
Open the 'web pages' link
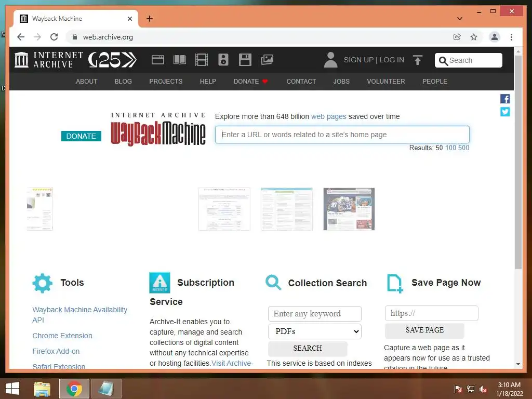328,116
